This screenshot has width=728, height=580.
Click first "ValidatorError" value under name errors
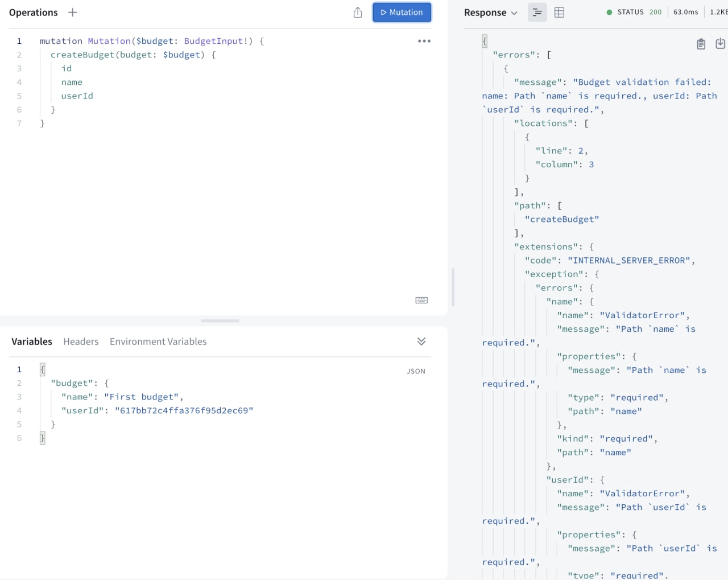tap(642, 315)
